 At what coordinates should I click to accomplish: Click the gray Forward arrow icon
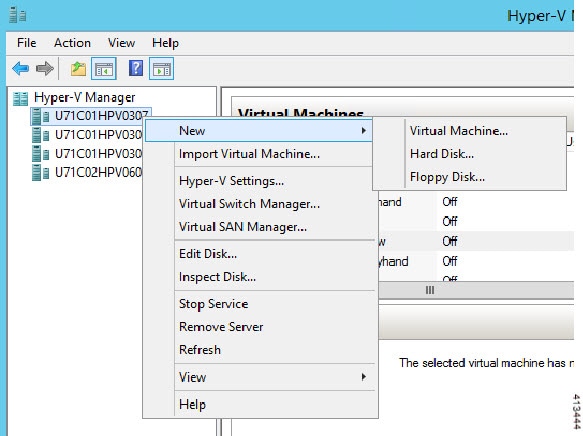point(45,68)
